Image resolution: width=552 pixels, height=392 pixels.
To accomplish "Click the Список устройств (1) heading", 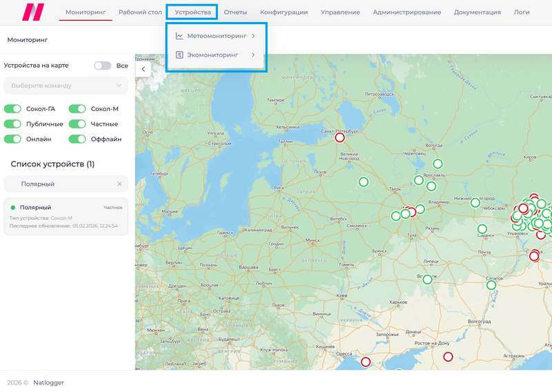I will pyautogui.click(x=52, y=164).
